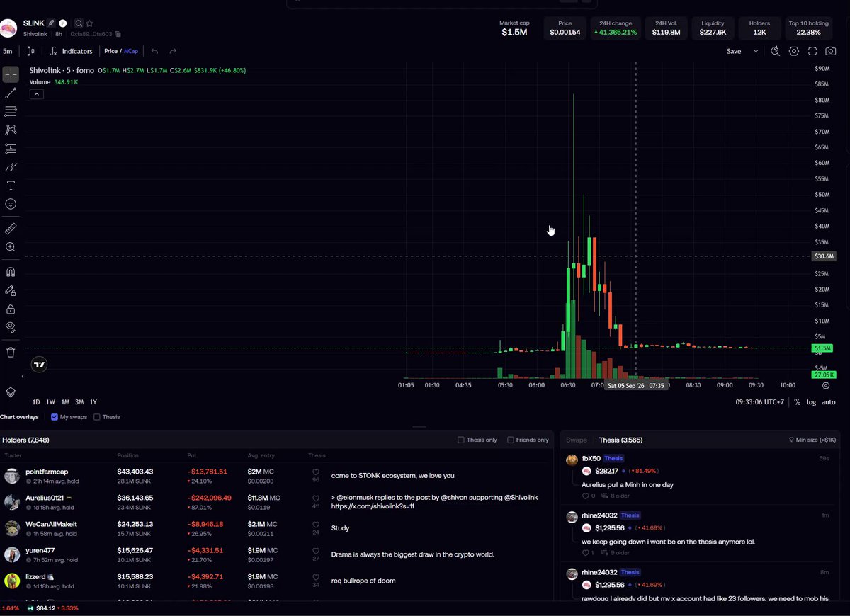Open the shivolink x.com link

click(373, 507)
